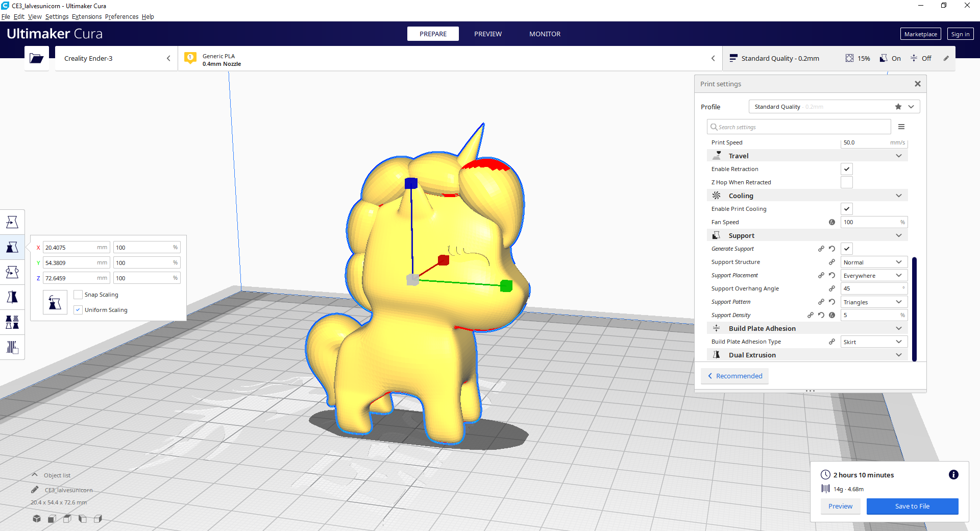
Task: Click the print time info icon
Action: (953, 475)
